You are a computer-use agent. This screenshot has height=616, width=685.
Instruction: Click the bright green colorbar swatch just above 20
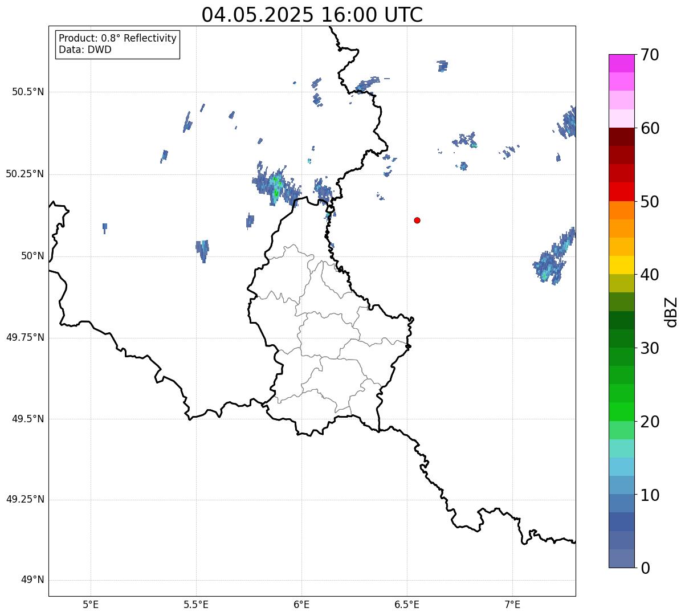click(622, 412)
